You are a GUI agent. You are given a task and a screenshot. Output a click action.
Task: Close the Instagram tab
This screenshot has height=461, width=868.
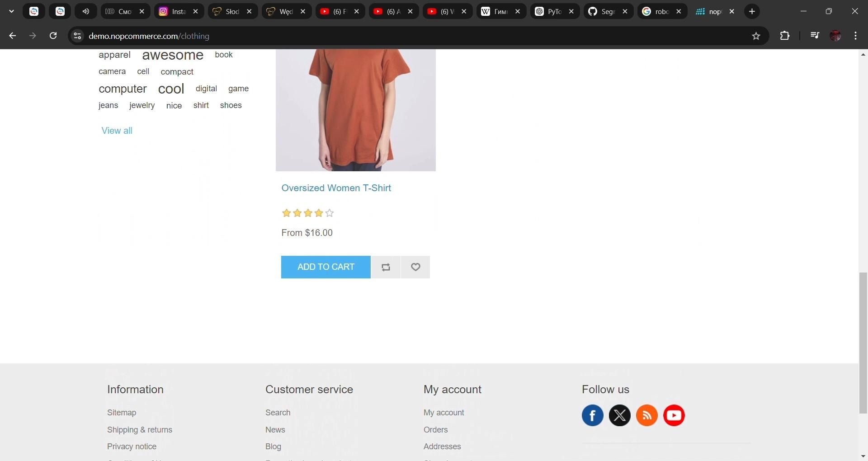pos(195,11)
